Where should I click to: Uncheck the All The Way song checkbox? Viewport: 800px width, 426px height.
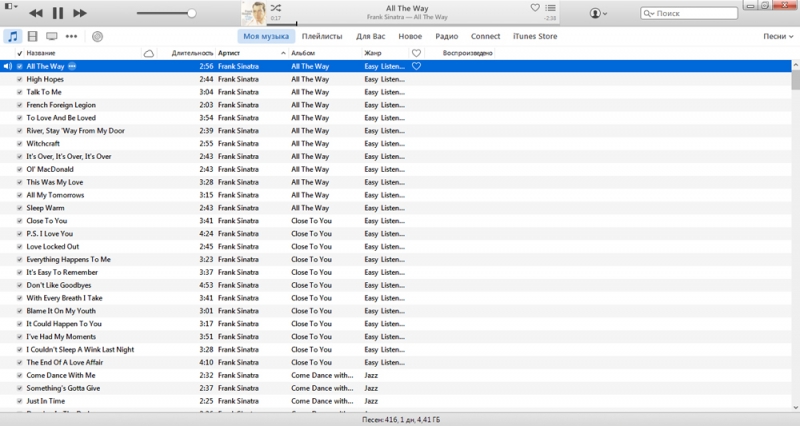click(x=19, y=66)
